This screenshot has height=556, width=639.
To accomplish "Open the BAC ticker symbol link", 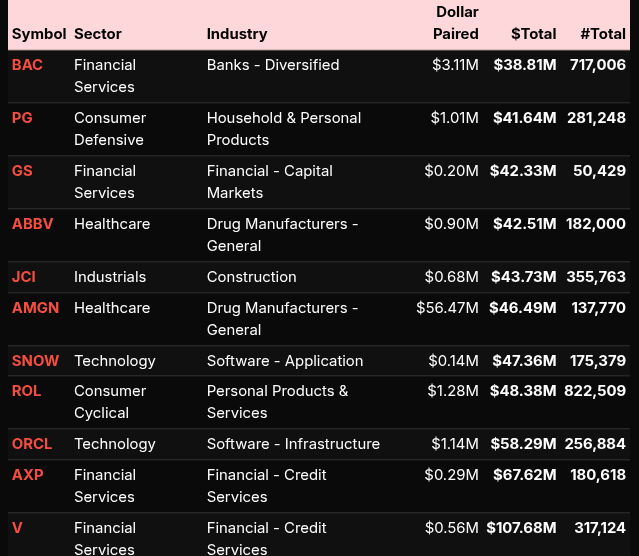I will coord(26,65).
